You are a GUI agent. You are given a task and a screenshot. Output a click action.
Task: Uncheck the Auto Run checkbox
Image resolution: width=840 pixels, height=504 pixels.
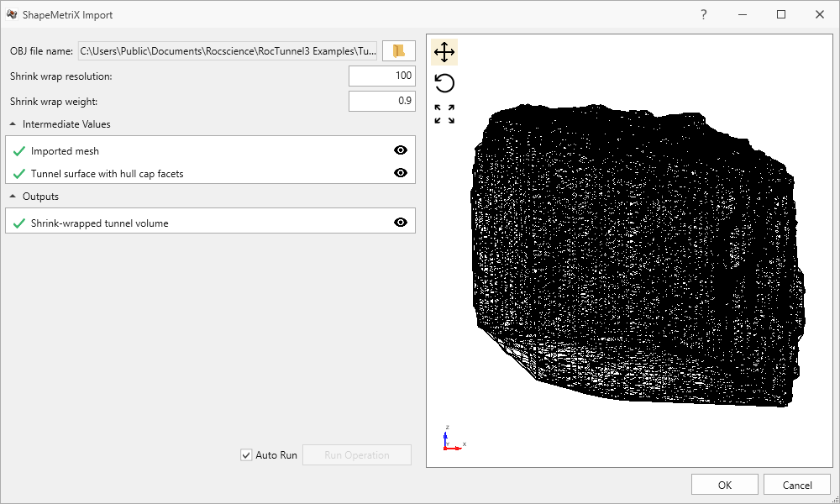point(246,455)
